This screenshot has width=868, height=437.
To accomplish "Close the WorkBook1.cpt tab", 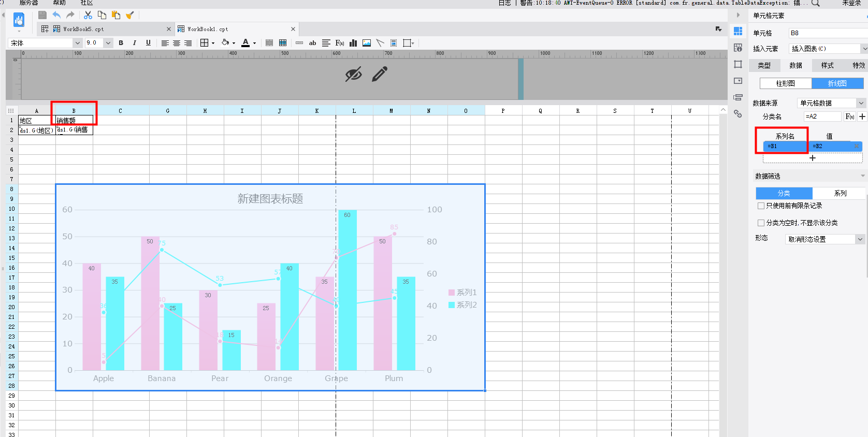I will (x=293, y=29).
